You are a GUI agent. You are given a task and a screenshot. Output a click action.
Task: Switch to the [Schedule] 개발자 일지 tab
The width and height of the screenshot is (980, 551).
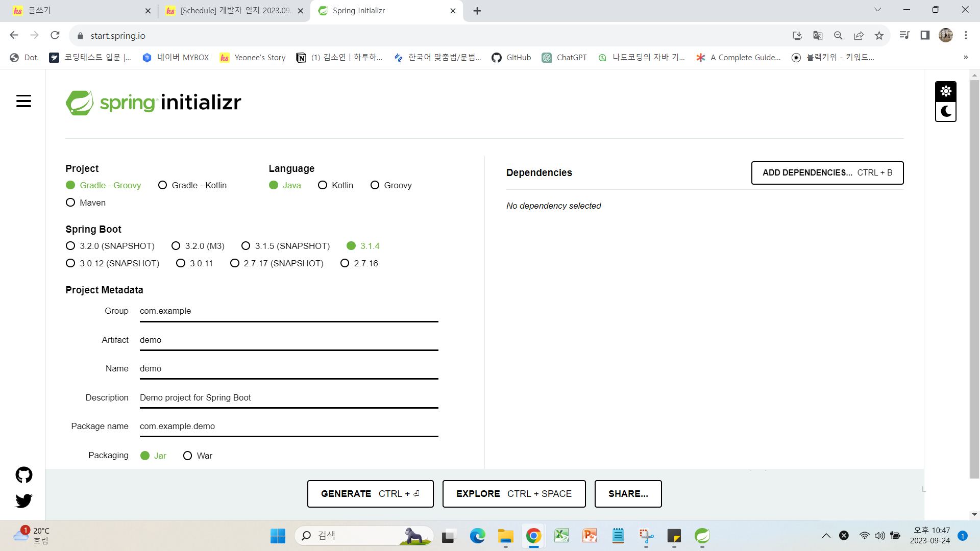pos(235,11)
